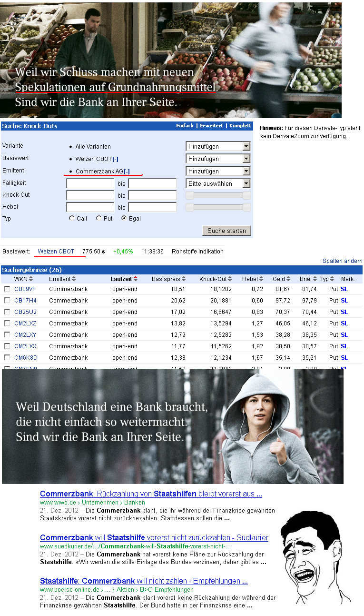Screen dimensions: 364x616
Task: Click the hooded jogger banner image
Action: coord(173,426)
